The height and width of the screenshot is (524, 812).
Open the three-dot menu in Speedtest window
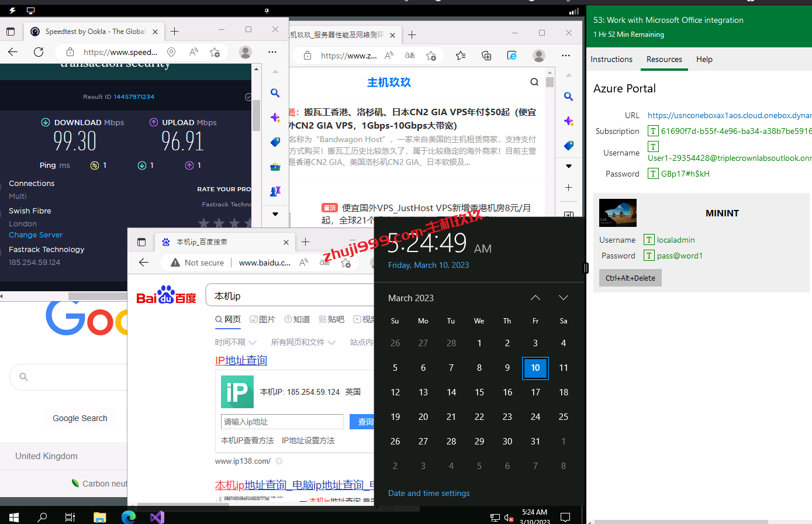[272, 52]
